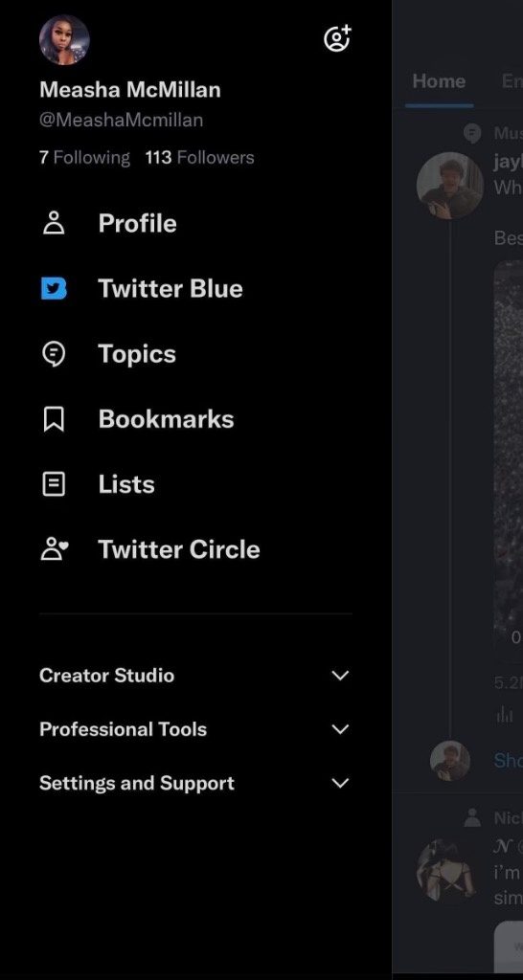Open the Measha McMillan profile avatar
Viewport: 523px width, 980px height.
64,40
